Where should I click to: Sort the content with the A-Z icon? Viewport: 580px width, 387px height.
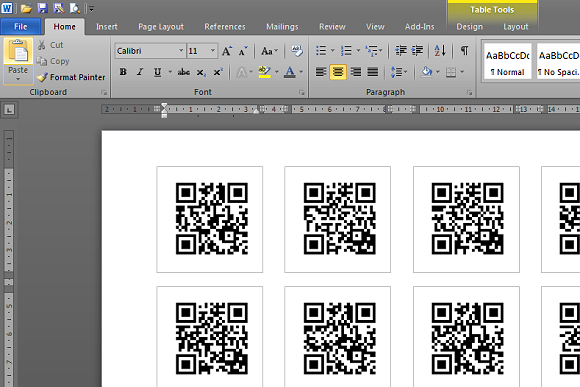pyautogui.click(x=440, y=51)
